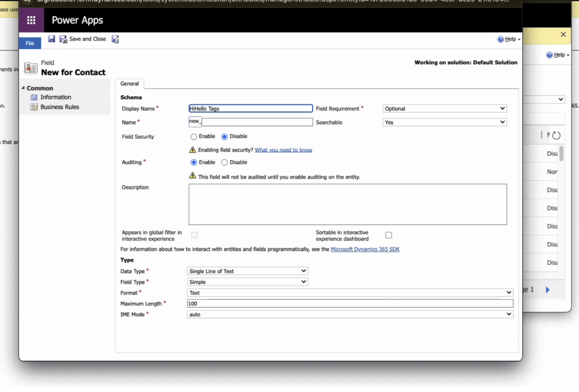
Task: Click the Save floppy disk icon
Action: pyautogui.click(x=51, y=39)
